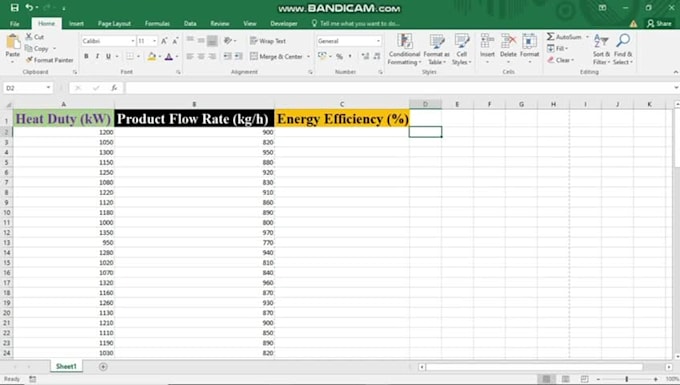Apply the Font Color letter A
Viewport: 680px width, 385px height.
[x=169, y=56]
